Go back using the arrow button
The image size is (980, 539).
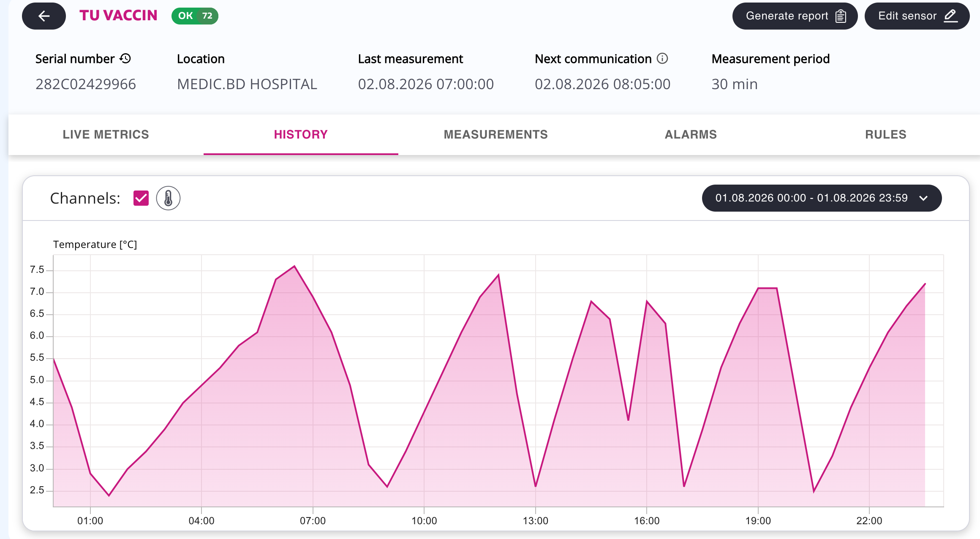44,16
